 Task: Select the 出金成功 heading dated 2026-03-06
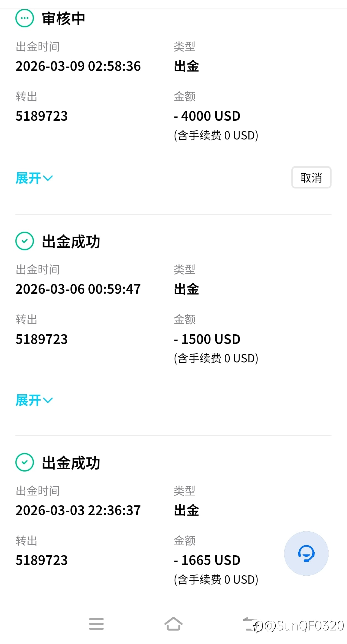(x=71, y=242)
